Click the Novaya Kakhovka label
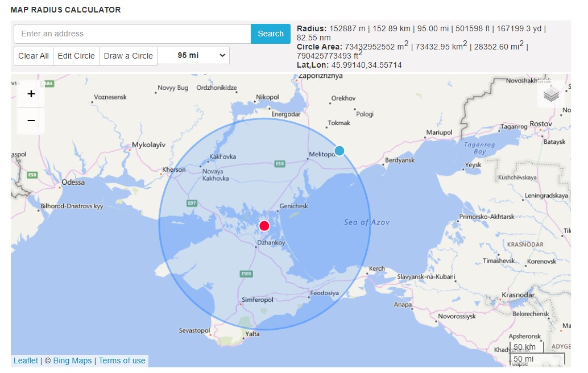 click(216, 175)
